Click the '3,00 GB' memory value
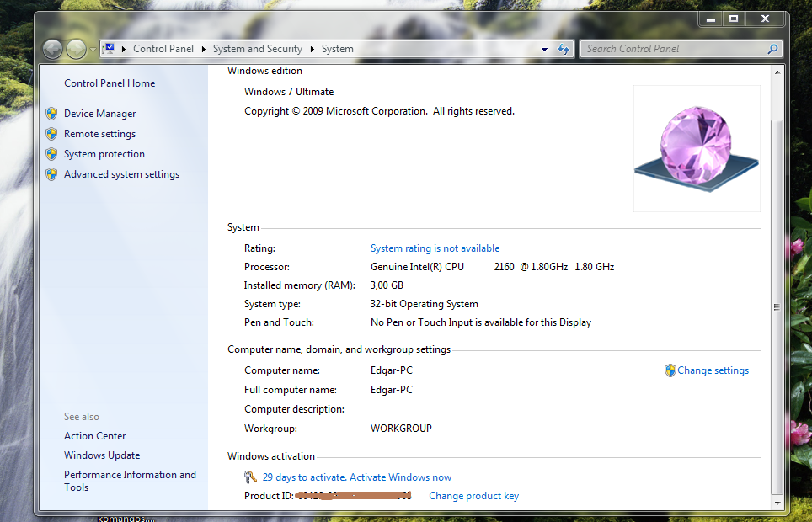 [387, 285]
